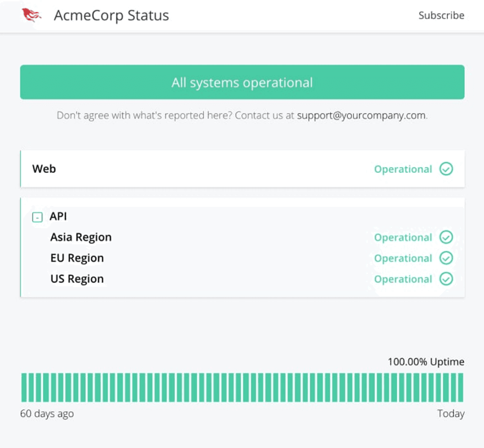Select the Asia Region row label
The image size is (484, 448).
[x=81, y=237]
